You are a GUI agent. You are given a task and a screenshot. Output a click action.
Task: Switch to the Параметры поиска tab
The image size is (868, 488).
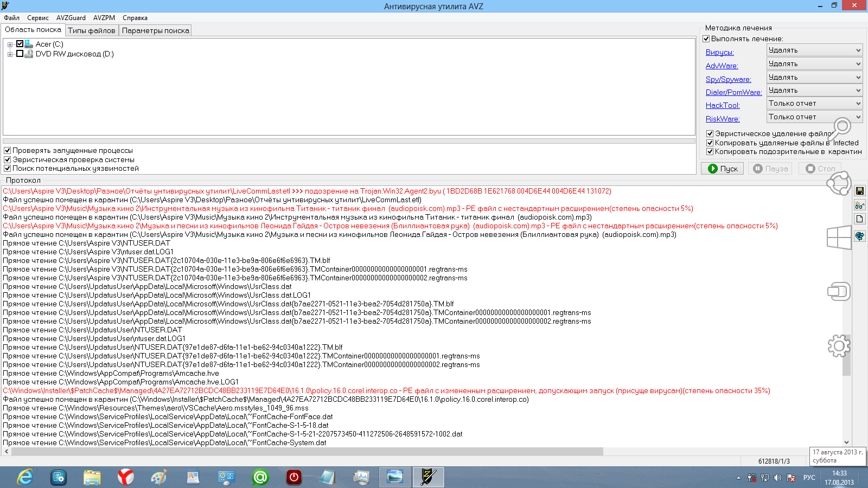156,30
